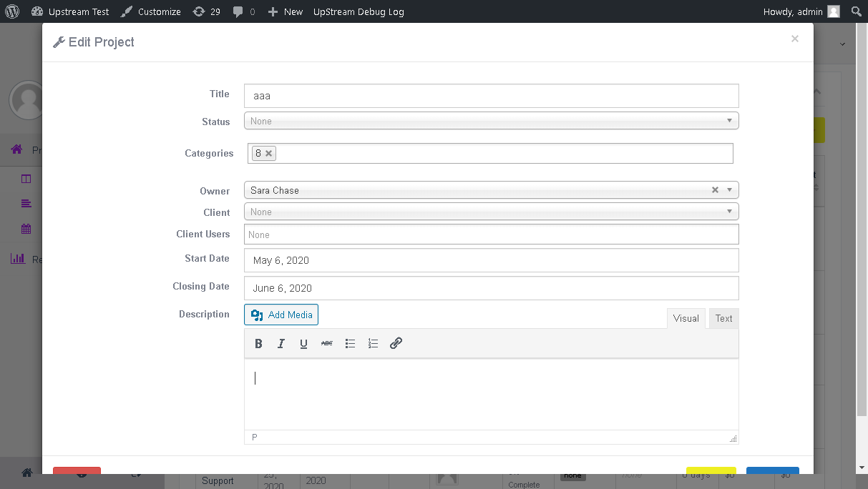Toggle underline formatting

[x=304, y=343]
